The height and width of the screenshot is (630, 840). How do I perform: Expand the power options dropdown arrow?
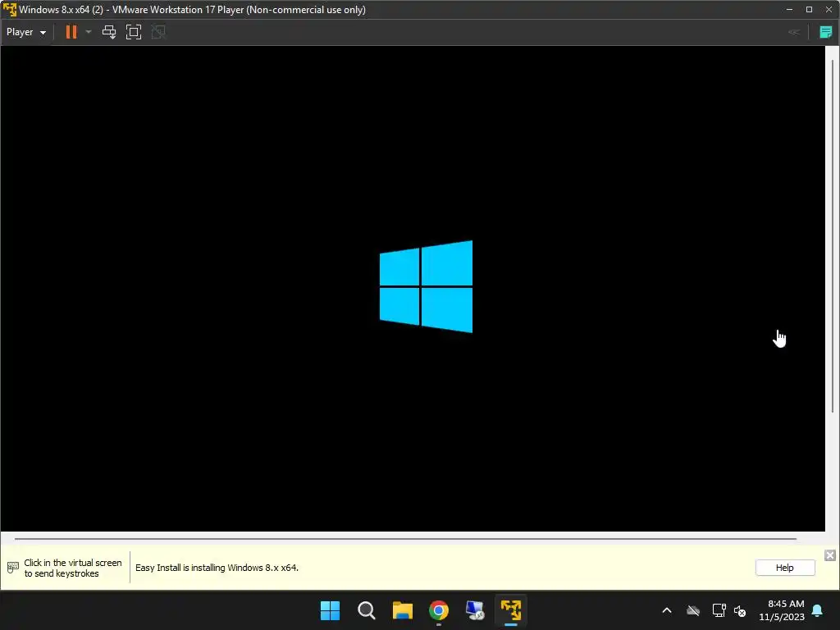point(89,32)
